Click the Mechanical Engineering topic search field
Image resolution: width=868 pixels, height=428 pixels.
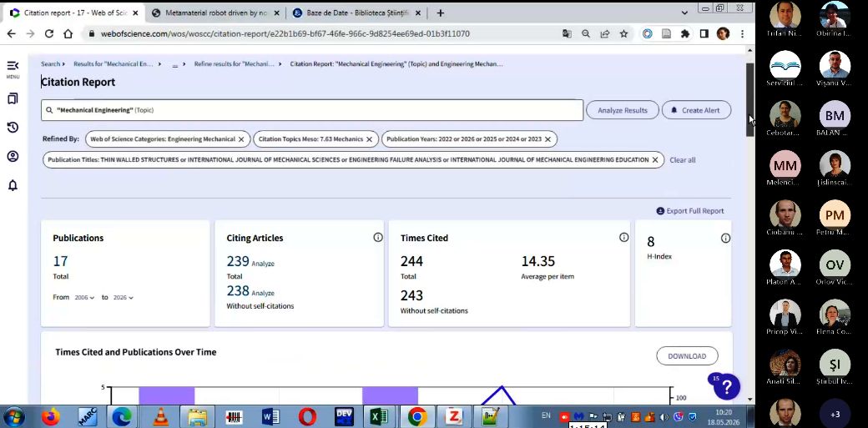tap(312, 110)
